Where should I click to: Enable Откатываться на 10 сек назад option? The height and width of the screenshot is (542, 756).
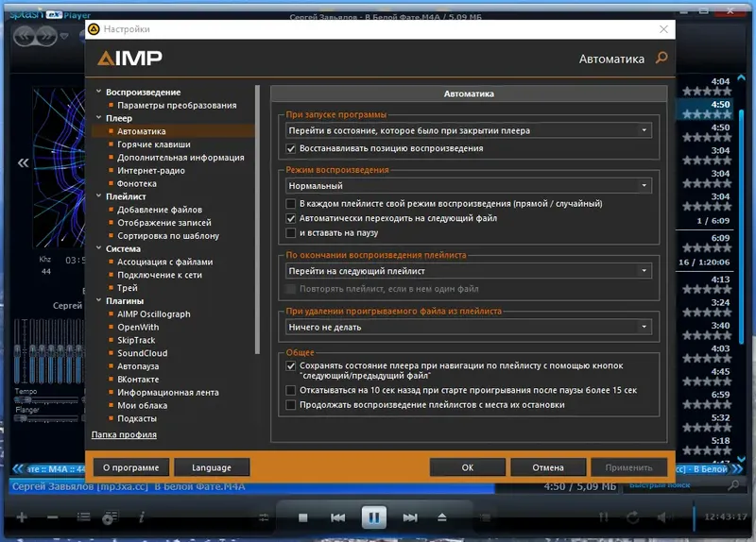coord(291,390)
